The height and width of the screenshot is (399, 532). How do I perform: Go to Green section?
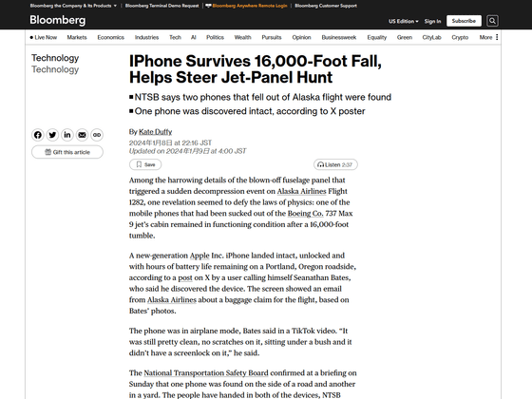point(405,37)
